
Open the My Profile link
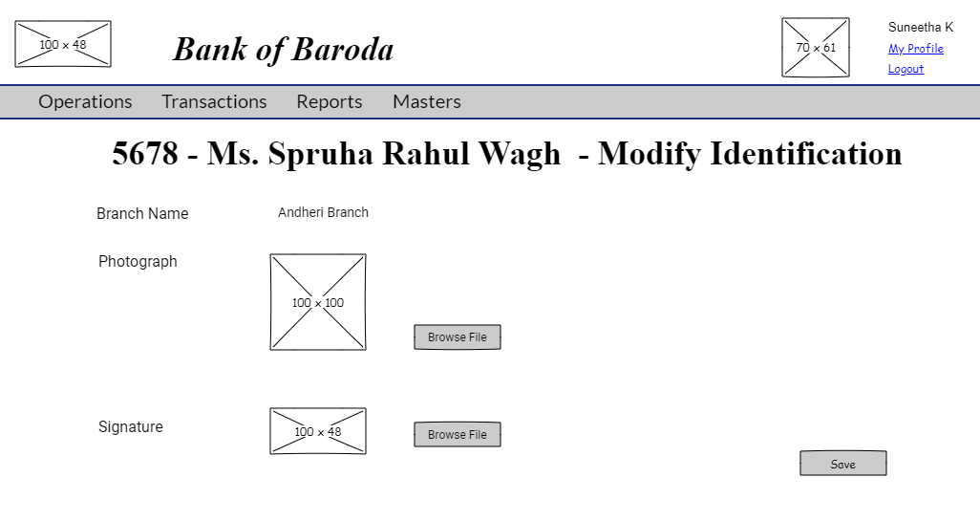(915, 49)
